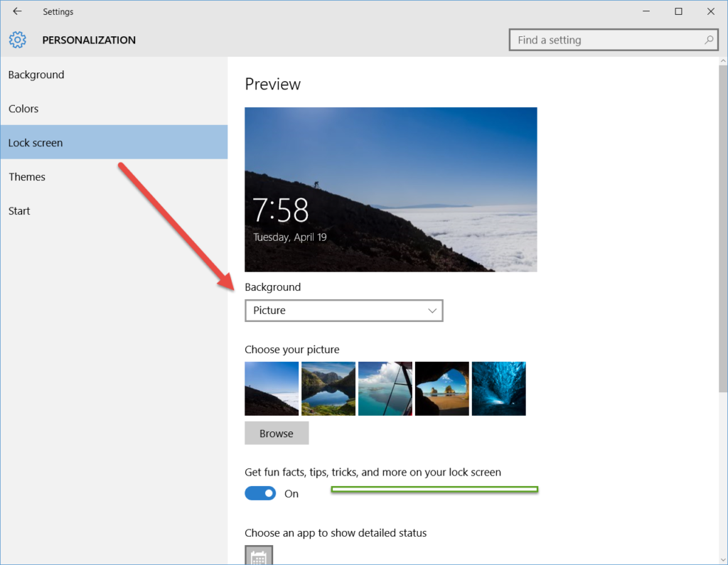The image size is (728, 565).
Task: Click the lock screen preview image
Action: (391, 190)
